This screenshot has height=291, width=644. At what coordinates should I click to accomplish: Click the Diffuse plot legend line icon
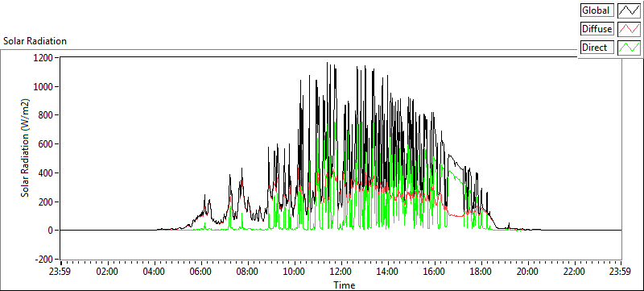coord(629,29)
